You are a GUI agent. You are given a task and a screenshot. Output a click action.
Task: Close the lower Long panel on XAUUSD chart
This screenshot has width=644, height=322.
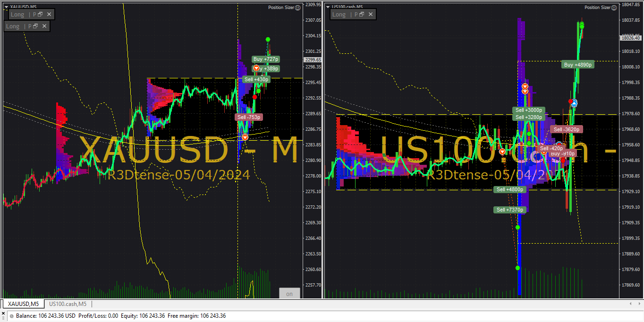pyautogui.click(x=44, y=26)
